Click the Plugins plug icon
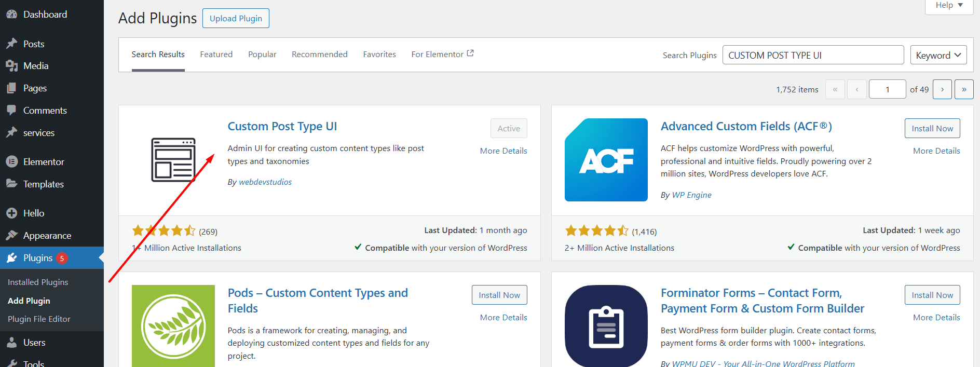Viewport: 980px width, 367px height. [x=11, y=258]
